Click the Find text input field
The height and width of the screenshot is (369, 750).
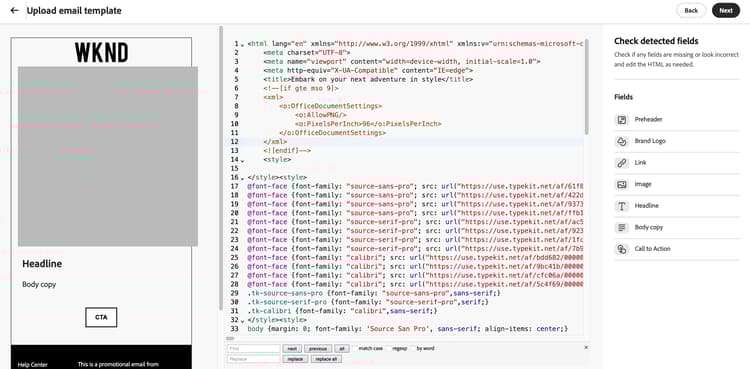click(x=254, y=348)
